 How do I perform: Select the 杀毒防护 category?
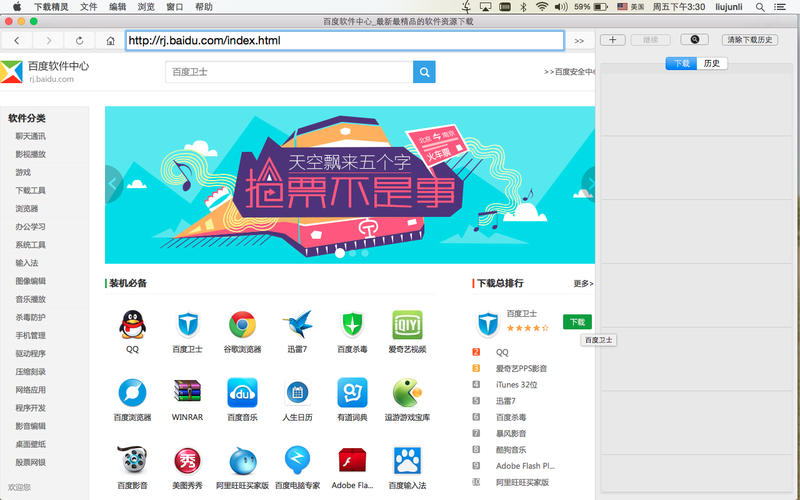[31, 317]
